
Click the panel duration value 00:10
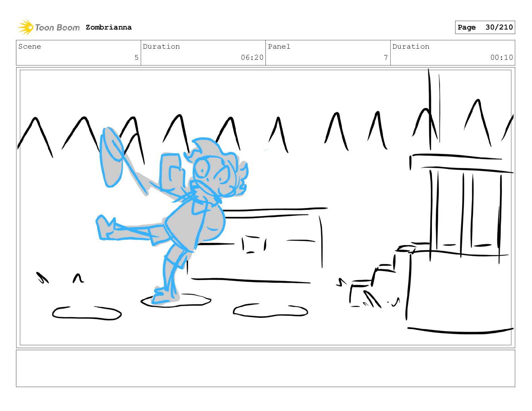(501, 57)
